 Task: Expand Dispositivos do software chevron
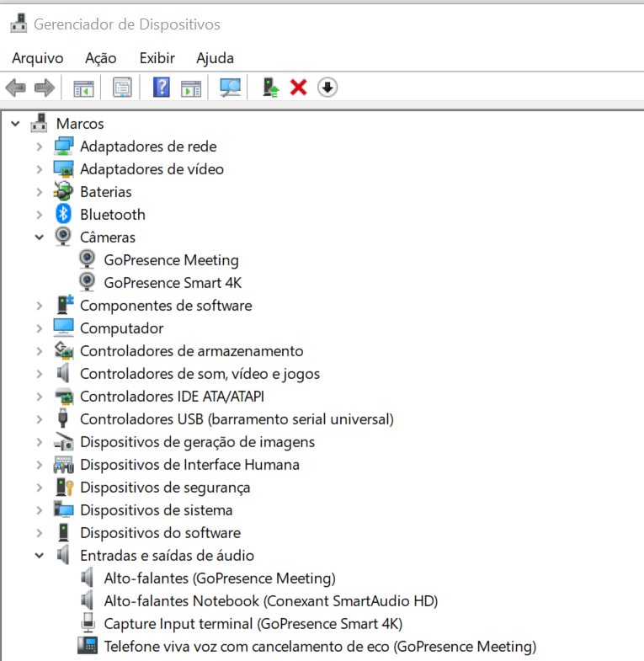coord(40,533)
